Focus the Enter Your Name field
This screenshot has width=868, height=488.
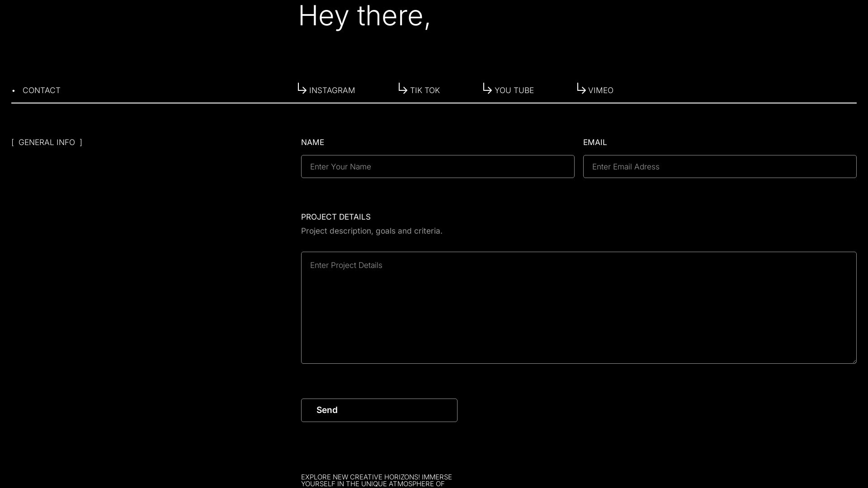coord(437,167)
